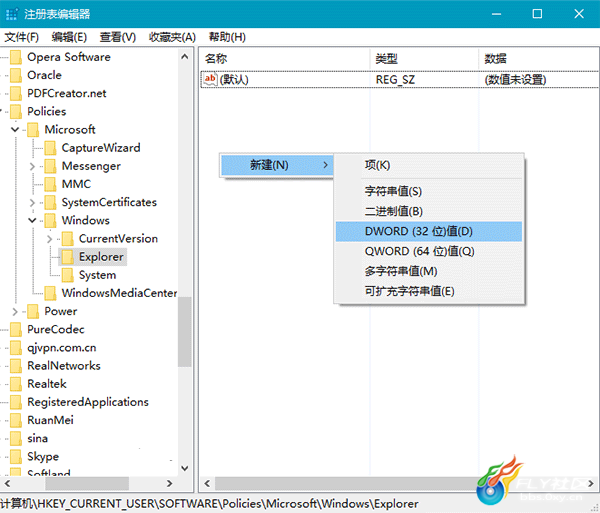Click the WindowsMediaCenter folder icon

(x=50, y=293)
